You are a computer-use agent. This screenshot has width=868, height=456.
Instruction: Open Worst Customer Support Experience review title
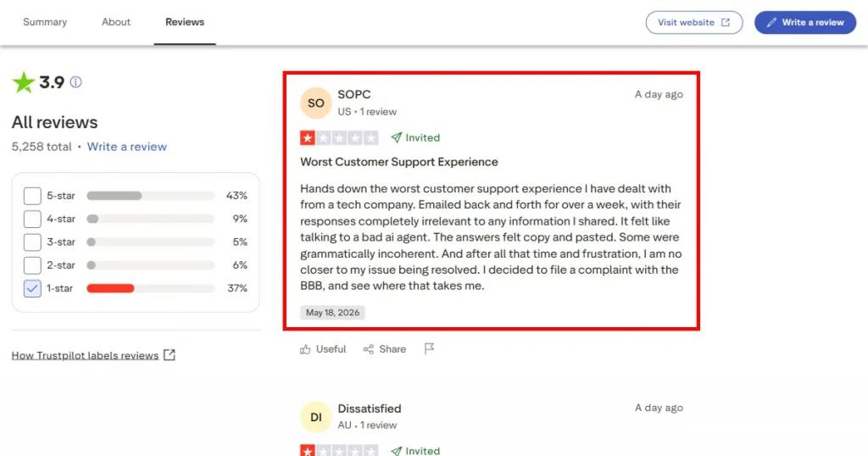[399, 162]
